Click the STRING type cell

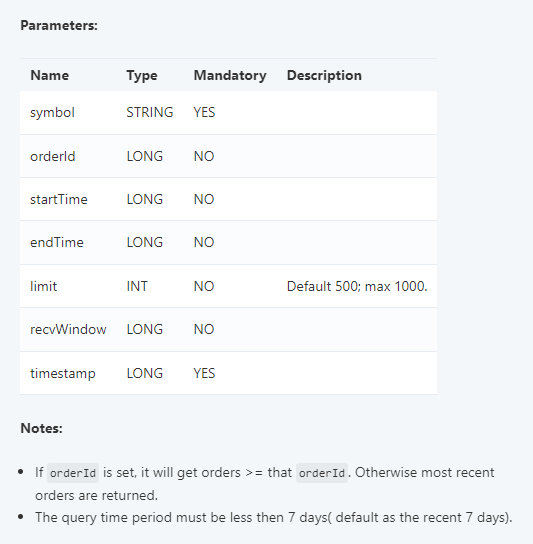(150, 112)
